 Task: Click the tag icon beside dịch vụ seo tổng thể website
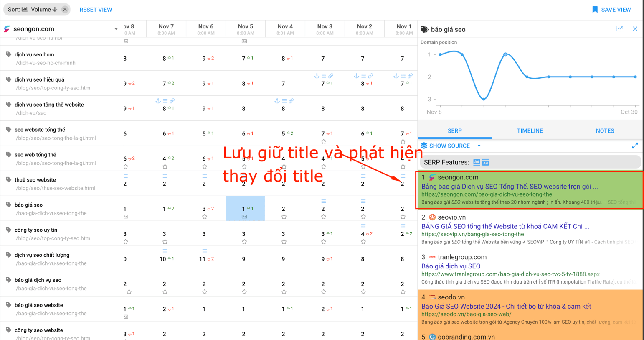click(x=8, y=105)
